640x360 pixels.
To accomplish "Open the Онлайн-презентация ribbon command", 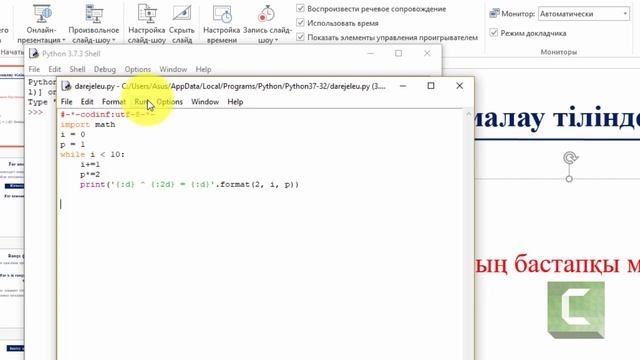I will 41,24.
